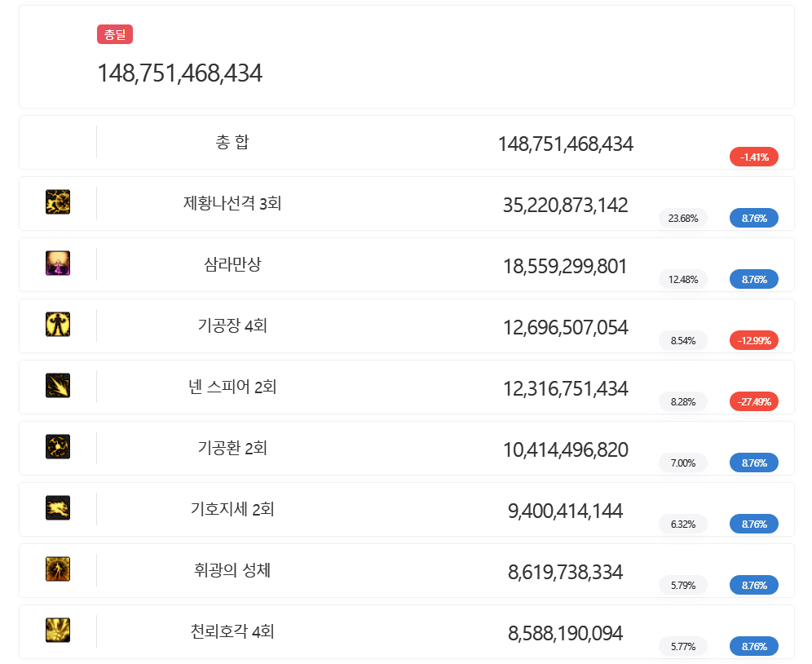This screenshot has height=664, width=812.
Task: Click the 23.68% share badge
Action: tap(682, 218)
